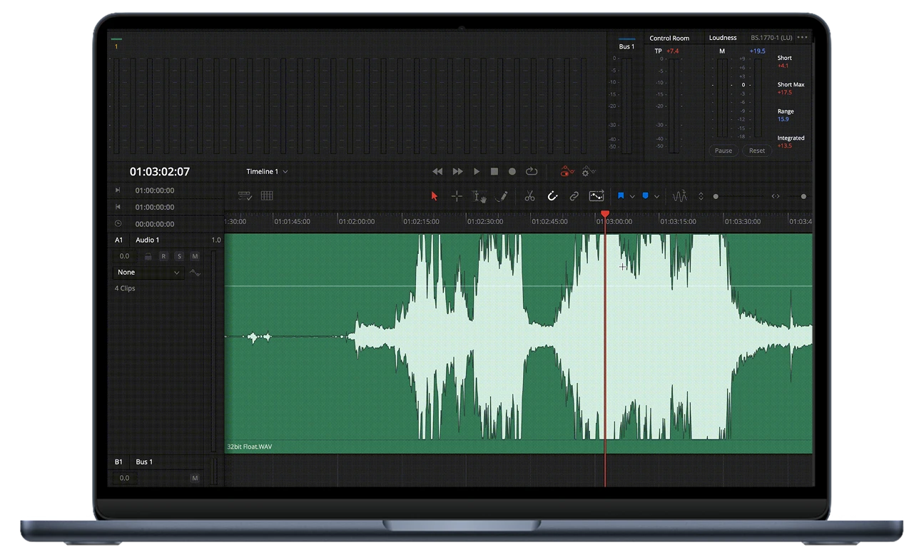Screen dimensions: 924x560
Task: Click the link clips chain icon
Action: [574, 196]
